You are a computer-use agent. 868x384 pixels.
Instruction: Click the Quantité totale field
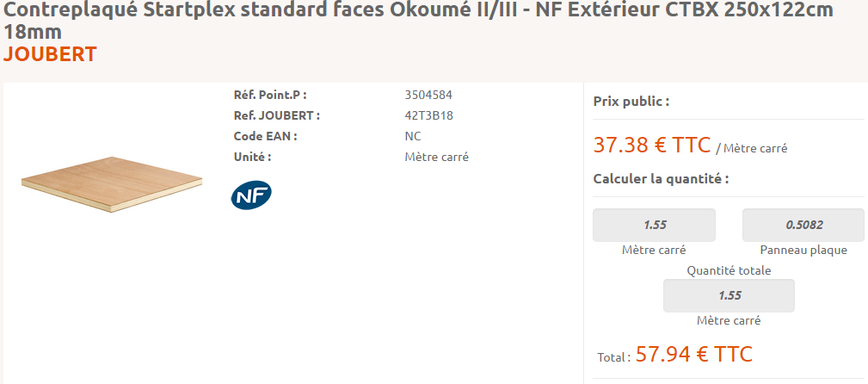click(x=729, y=295)
